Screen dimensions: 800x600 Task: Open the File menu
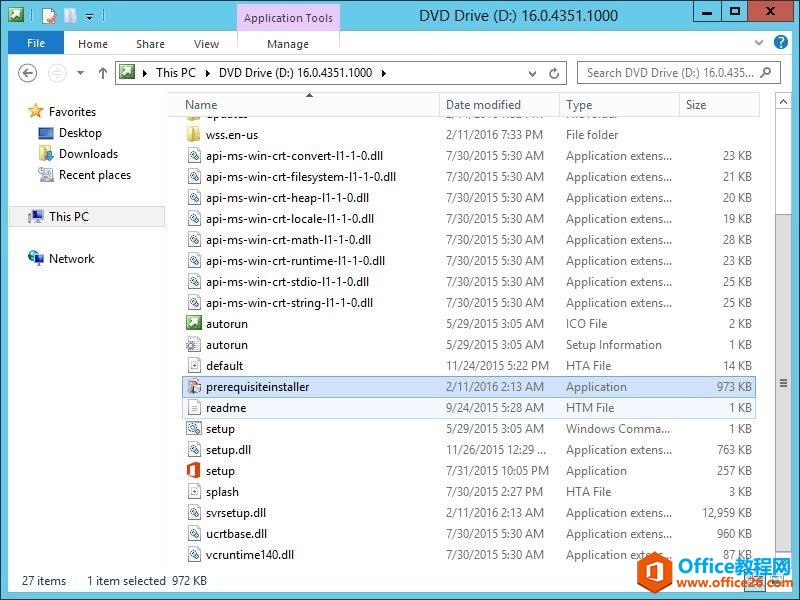[x=36, y=44]
